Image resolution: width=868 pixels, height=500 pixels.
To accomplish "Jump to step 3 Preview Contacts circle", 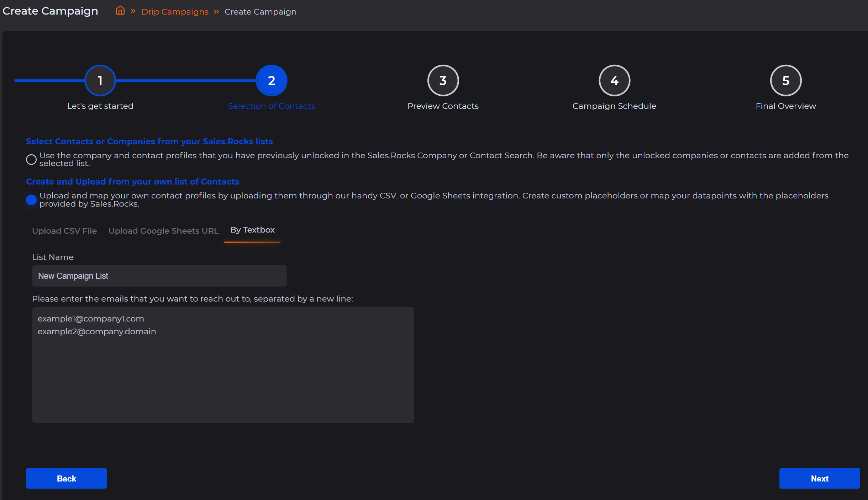I will click(443, 81).
